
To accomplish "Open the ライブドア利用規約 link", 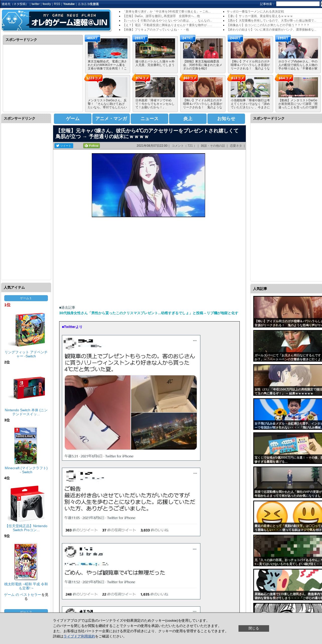I will [79, 636].
